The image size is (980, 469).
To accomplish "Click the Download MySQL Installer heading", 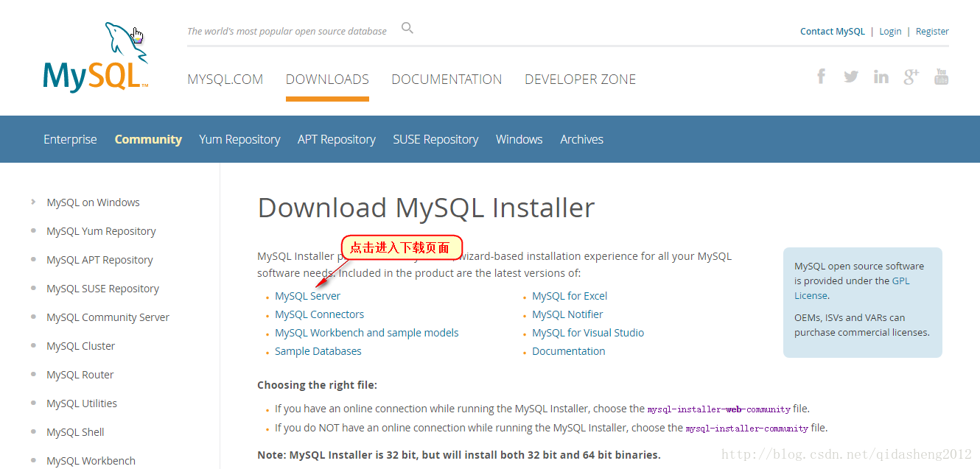I will 426,208.
